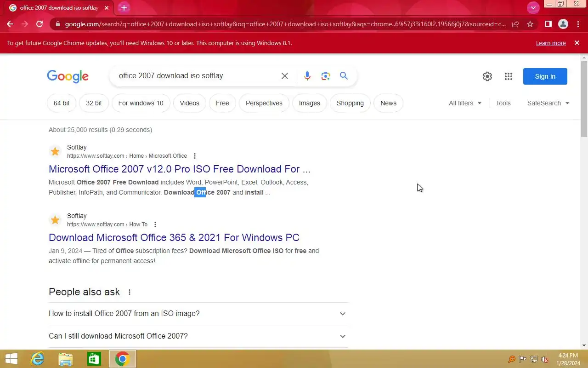Viewport: 588px width, 368px height.
Task: Start voice search with microphone icon
Action: (307, 76)
